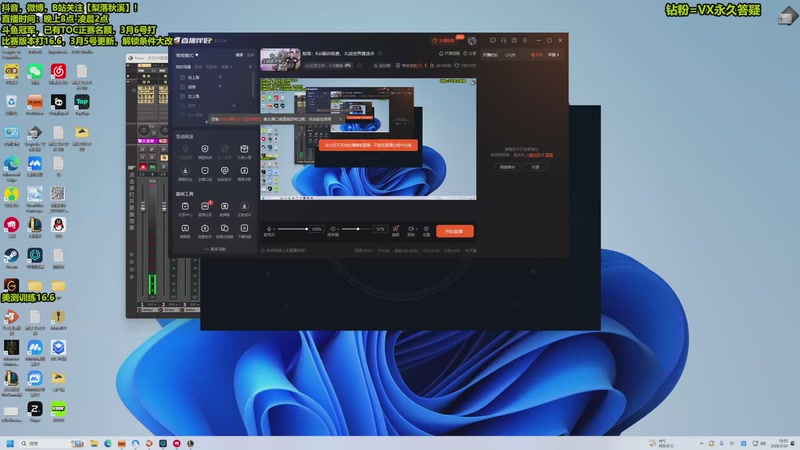Open the 常规模式 mode dropdown
Image resolution: width=800 pixels, height=450 pixels.
click(187, 55)
